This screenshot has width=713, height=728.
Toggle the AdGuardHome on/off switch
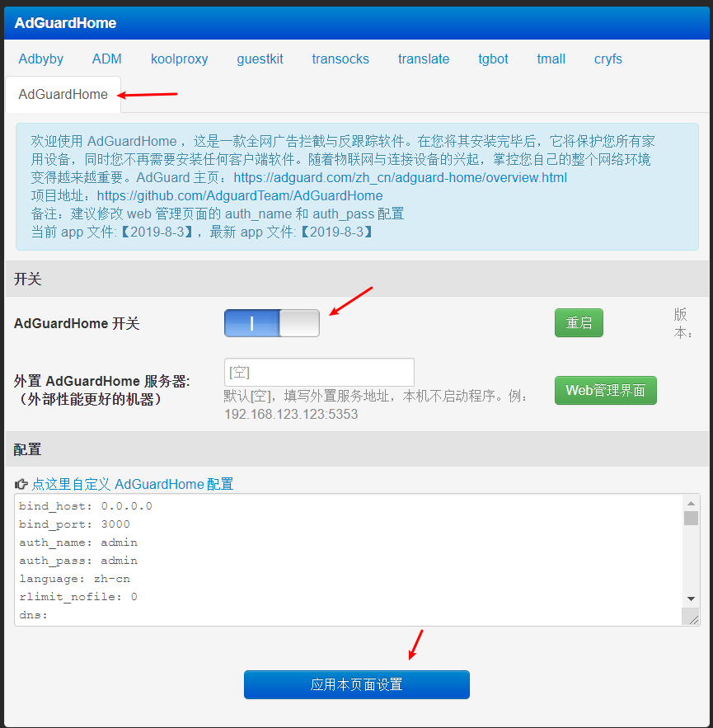click(x=271, y=323)
